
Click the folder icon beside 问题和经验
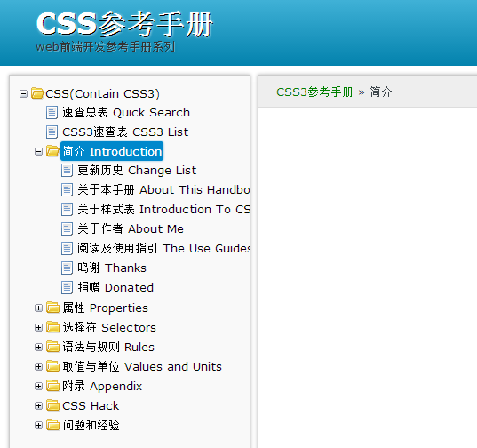point(53,425)
